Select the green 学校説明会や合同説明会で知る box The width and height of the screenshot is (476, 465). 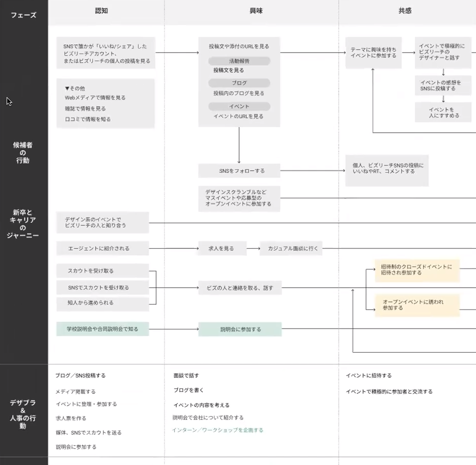click(103, 329)
